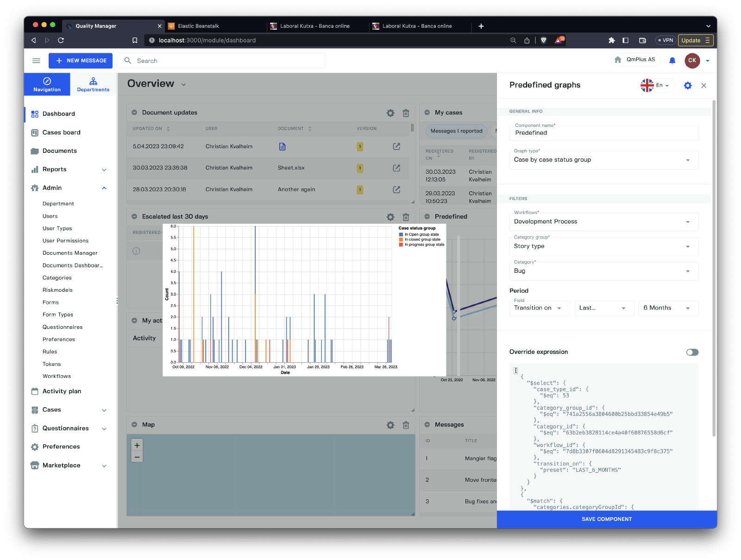Collapse the Document updates widget
This screenshot has width=741, height=560.
(x=134, y=113)
